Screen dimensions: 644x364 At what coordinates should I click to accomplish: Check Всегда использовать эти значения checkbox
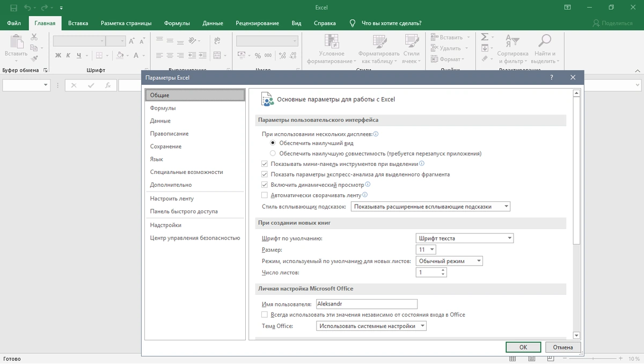(264, 315)
